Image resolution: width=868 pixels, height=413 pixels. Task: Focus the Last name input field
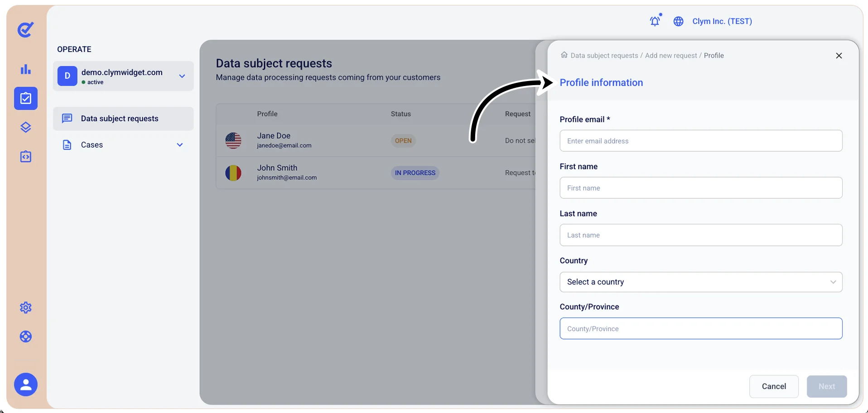click(x=701, y=235)
